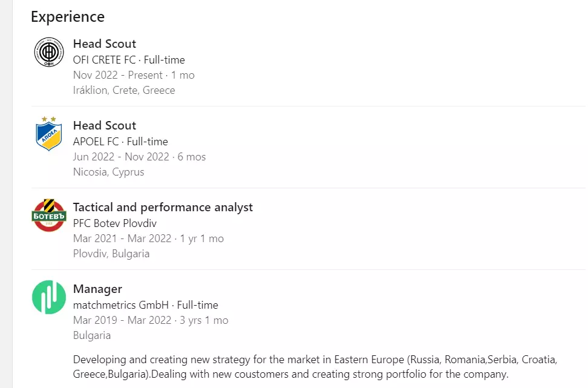Click the matchmetrics GmbH company name
The image size is (588, 388).
click(121, 305)
